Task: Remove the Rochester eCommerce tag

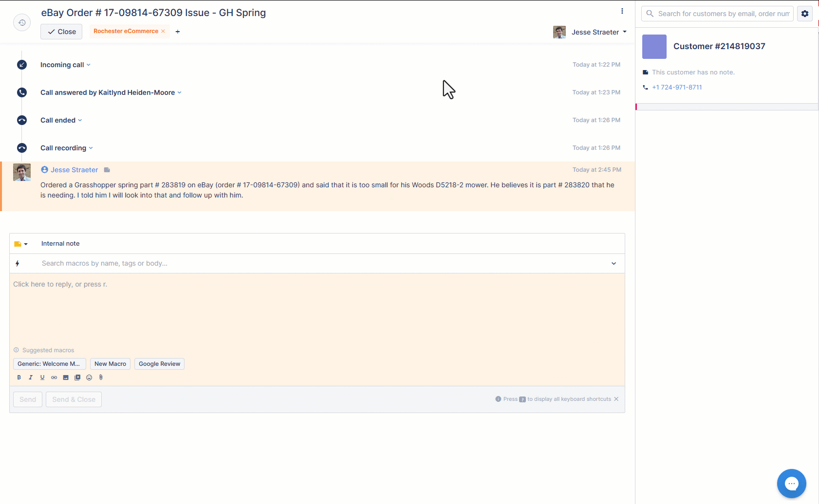Action: [x=163, y=31]
